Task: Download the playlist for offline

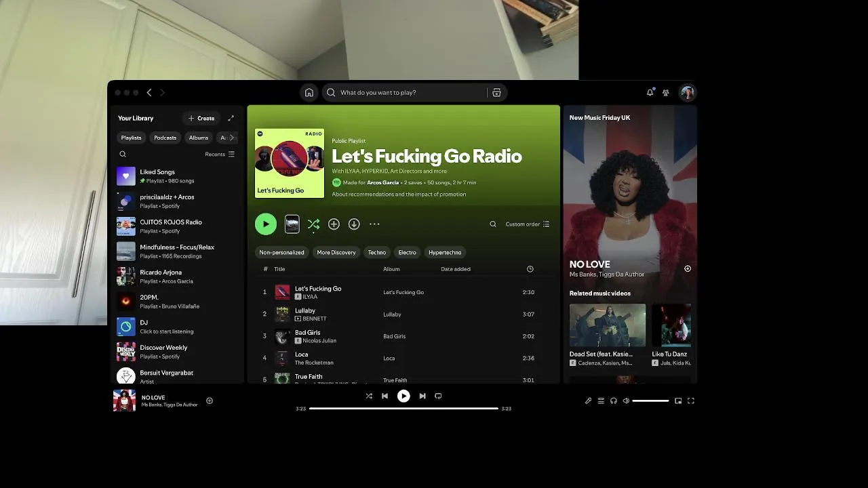Action: pyautogui.click(x=354, y=224)
